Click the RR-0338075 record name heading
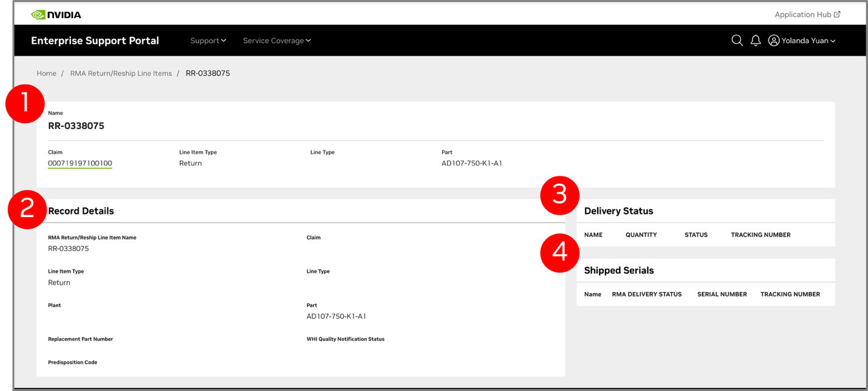 pyautogui.click(x=76, y=126)
